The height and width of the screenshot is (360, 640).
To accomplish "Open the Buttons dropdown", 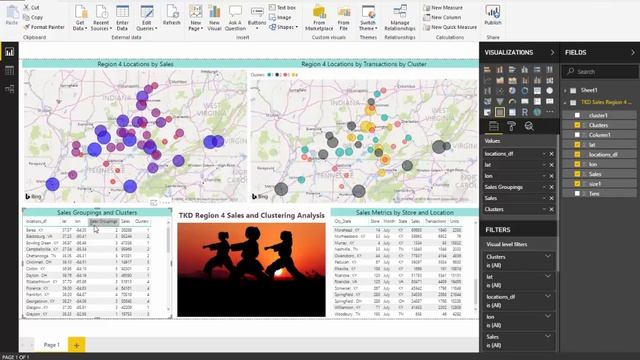I will point(257,18).
